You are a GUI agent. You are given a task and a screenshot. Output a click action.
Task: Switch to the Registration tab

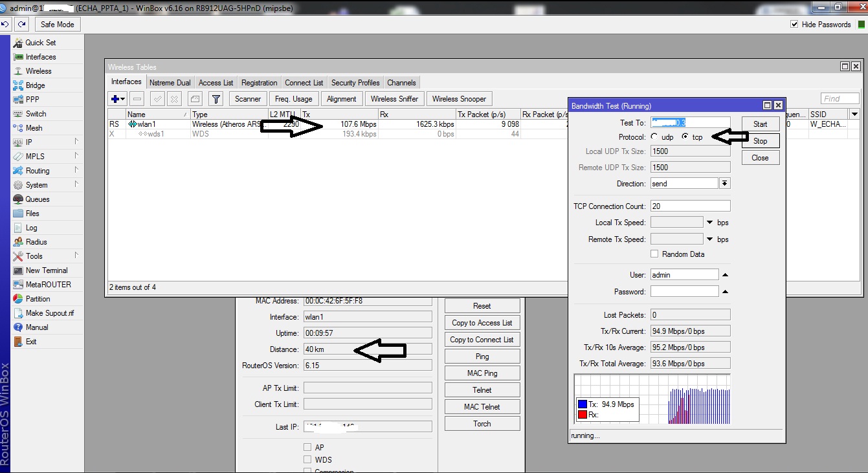click(259, 83)
